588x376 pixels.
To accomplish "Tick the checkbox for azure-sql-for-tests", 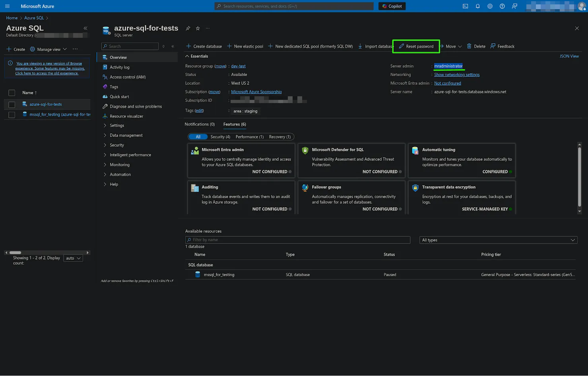I will [x=12, y=105].
